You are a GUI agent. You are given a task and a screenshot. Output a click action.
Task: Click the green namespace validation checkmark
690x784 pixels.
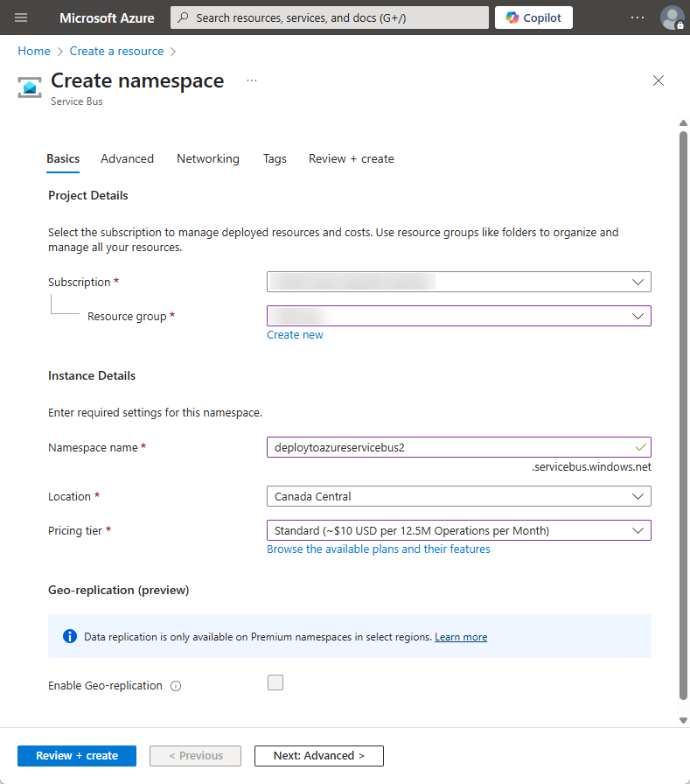[640, 447]
